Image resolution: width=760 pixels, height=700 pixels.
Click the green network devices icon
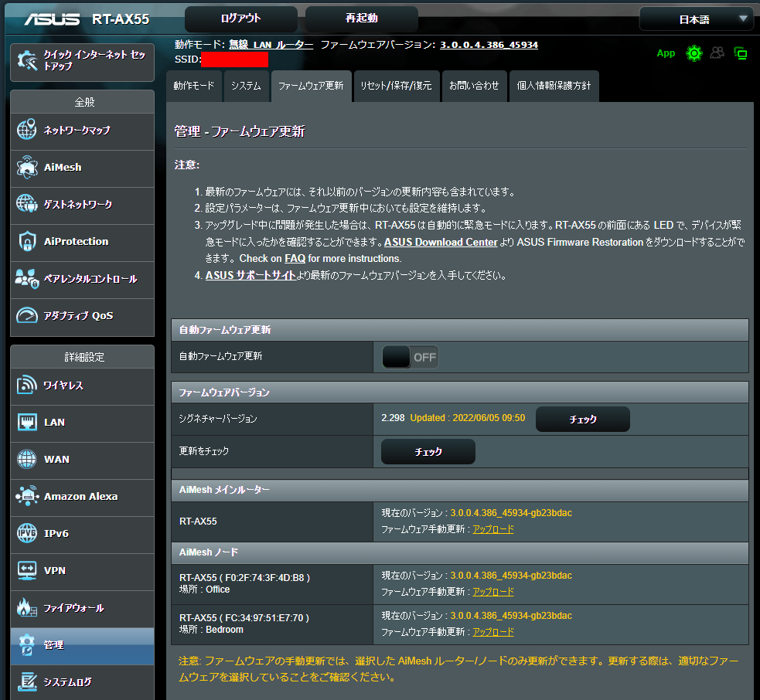tap(741, 53)
